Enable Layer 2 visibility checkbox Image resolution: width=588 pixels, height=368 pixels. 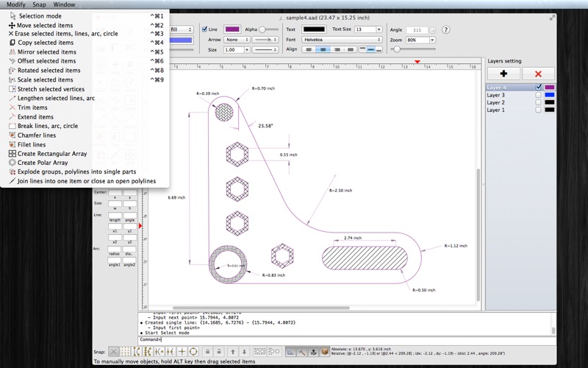tap(539, 102)
